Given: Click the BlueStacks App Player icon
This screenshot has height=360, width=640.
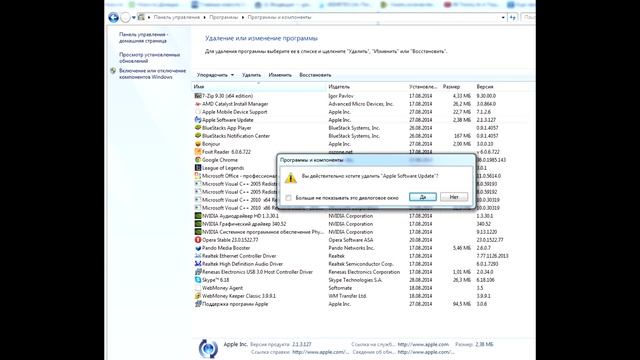Looking at the screenshot, I should click(198, 128).
